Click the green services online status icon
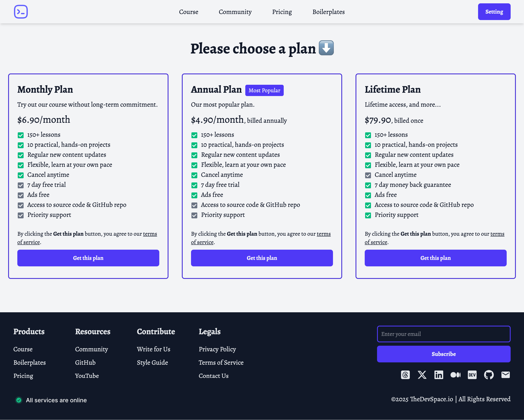524x420 pixels. point(19,400)
